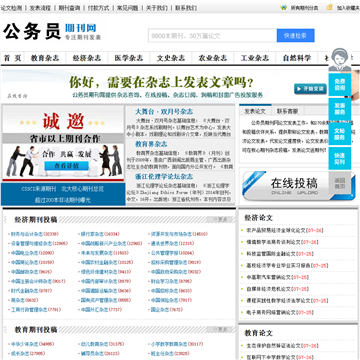Click the 加入收藏夹 star icon

(x=329, y=7)
